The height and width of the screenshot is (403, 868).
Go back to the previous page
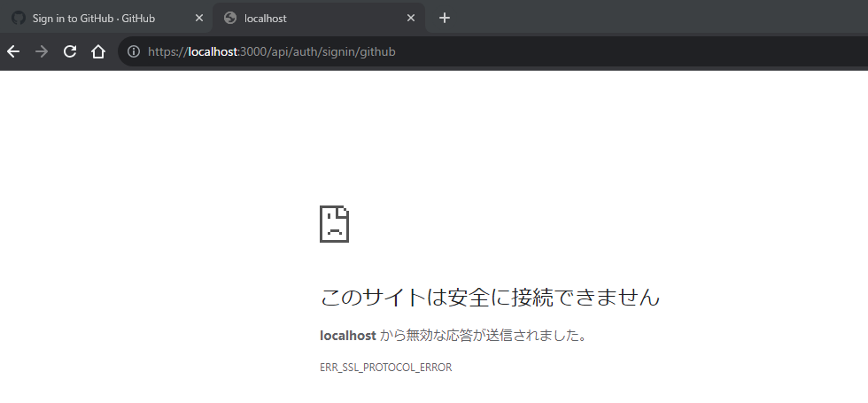click(x=13, y=51)
